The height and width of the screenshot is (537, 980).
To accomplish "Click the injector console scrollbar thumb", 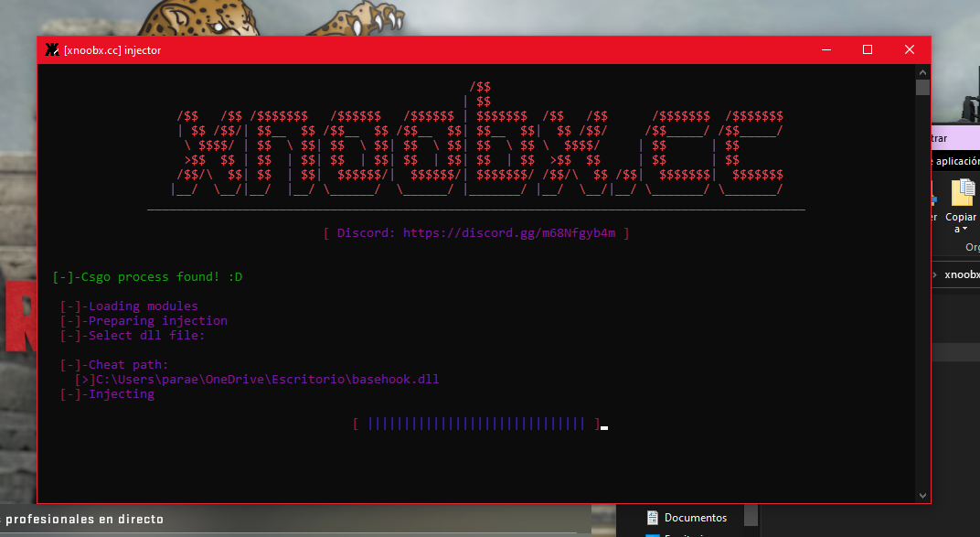I will (922, 87).
